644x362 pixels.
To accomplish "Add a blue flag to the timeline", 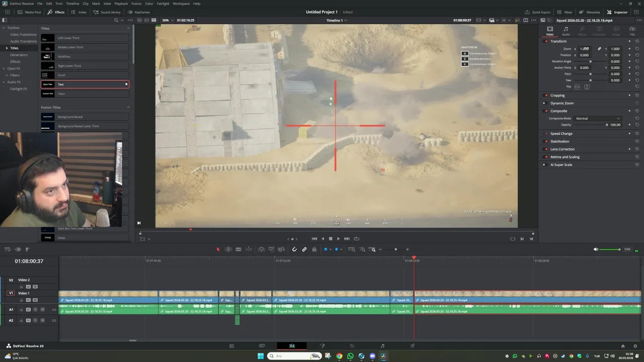I will [x=326, y=249].
